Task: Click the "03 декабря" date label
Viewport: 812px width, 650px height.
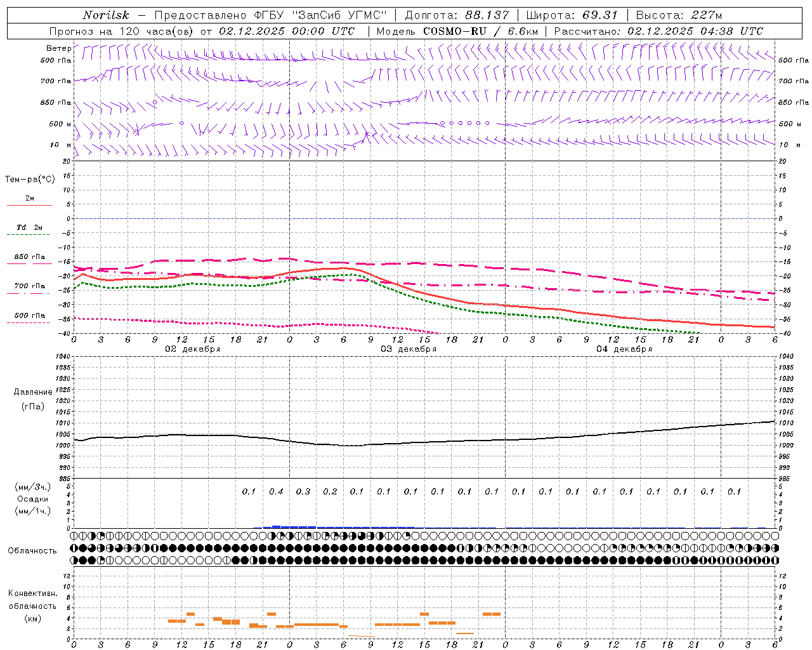Action: (409, 349)
